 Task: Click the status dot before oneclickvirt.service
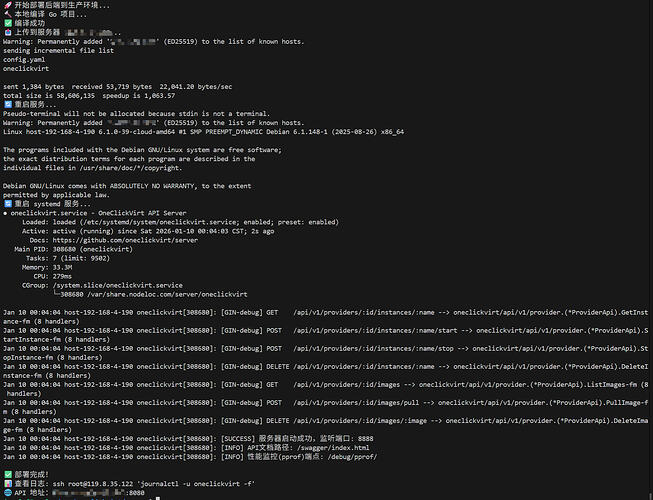tap(5, 213)
